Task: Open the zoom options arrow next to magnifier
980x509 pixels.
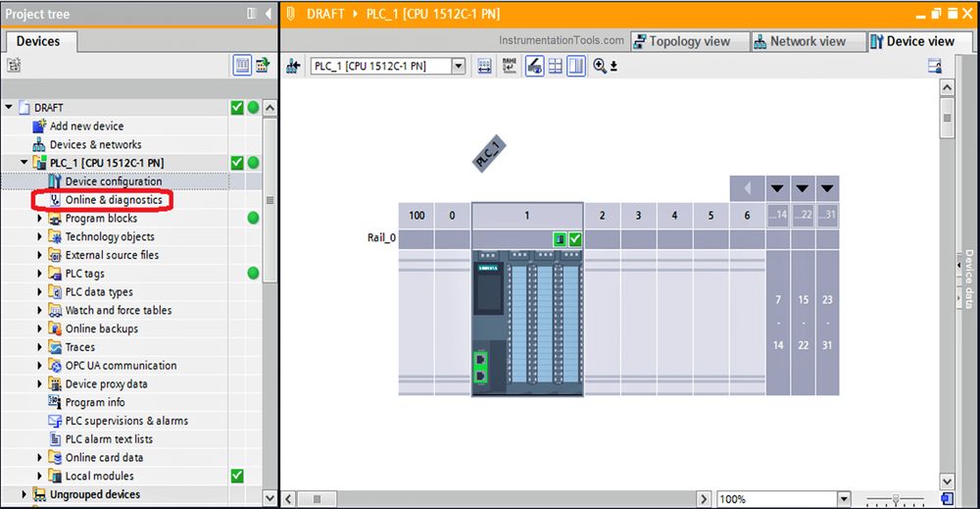Action: pyautogui.click(x=613, y=67)
